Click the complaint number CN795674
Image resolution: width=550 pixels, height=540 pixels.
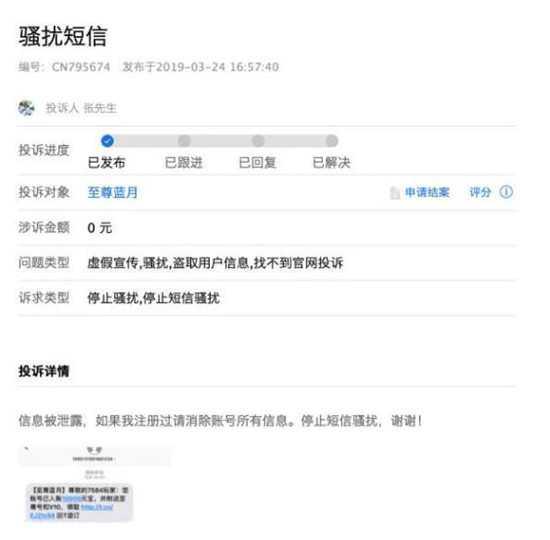[x=81, y=67]
